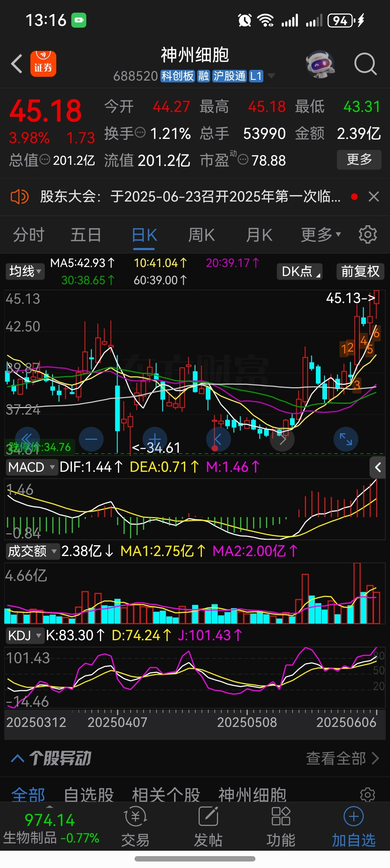Tap the 34.61 low price marker
Screen dimensions: 390x868
click(156, 448)
